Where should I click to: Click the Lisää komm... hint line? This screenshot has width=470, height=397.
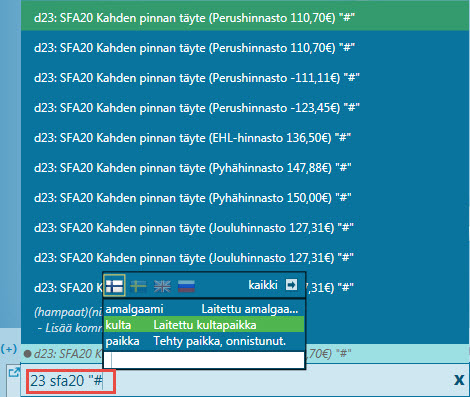[x=69, y=328]
